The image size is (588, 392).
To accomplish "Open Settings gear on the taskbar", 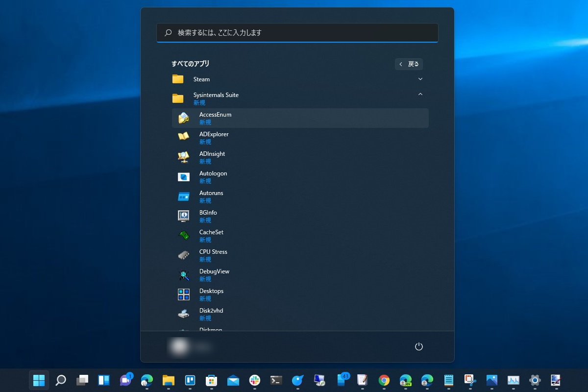I will (x=535, y=380).
